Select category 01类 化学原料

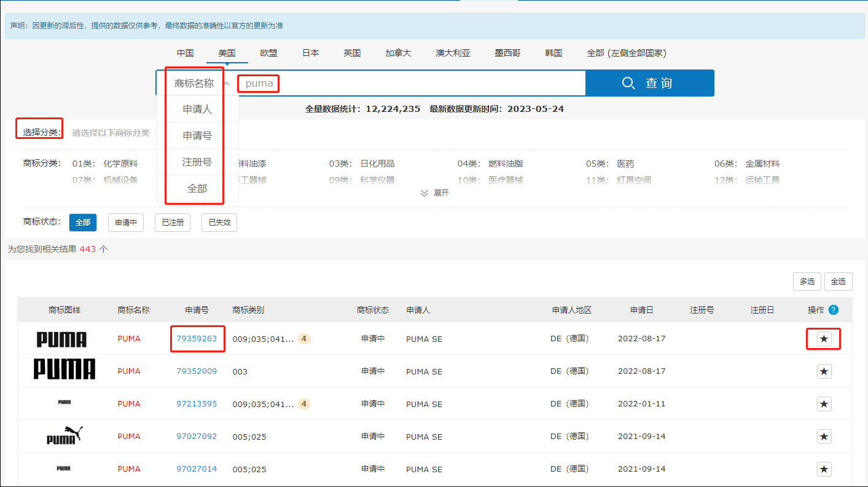[x=105, y=164]
